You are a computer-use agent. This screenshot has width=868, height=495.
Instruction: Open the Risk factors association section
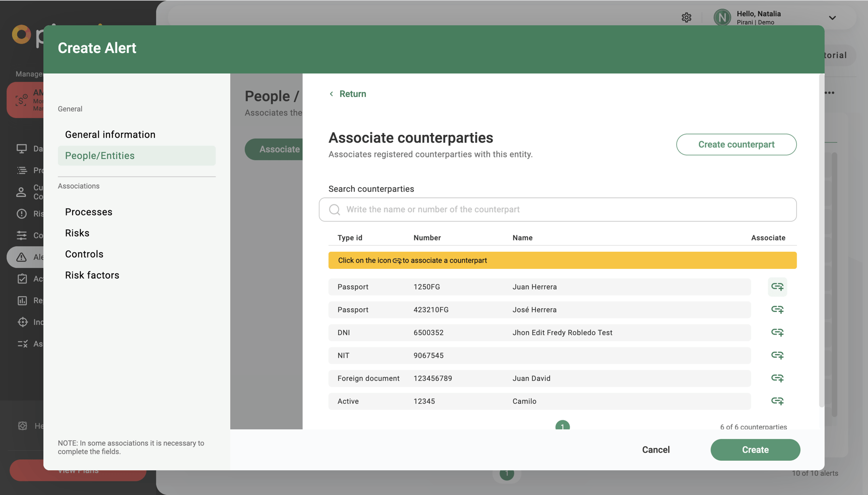(x=92, y=275)
